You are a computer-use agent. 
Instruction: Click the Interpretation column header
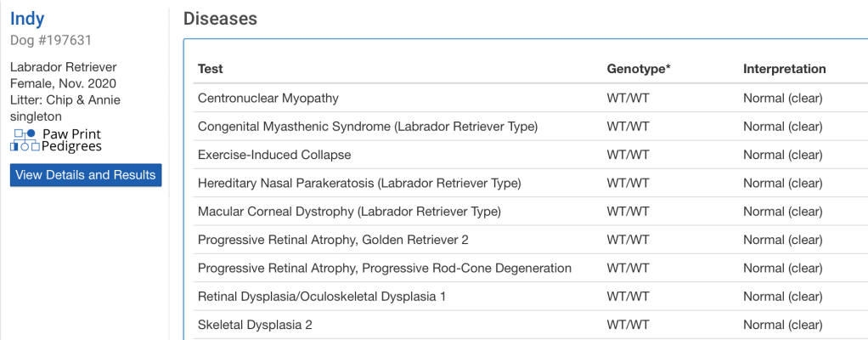pos(784,69)
